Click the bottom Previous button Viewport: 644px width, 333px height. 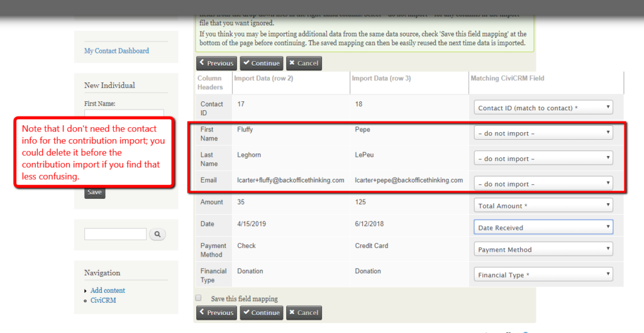point(216,312)
